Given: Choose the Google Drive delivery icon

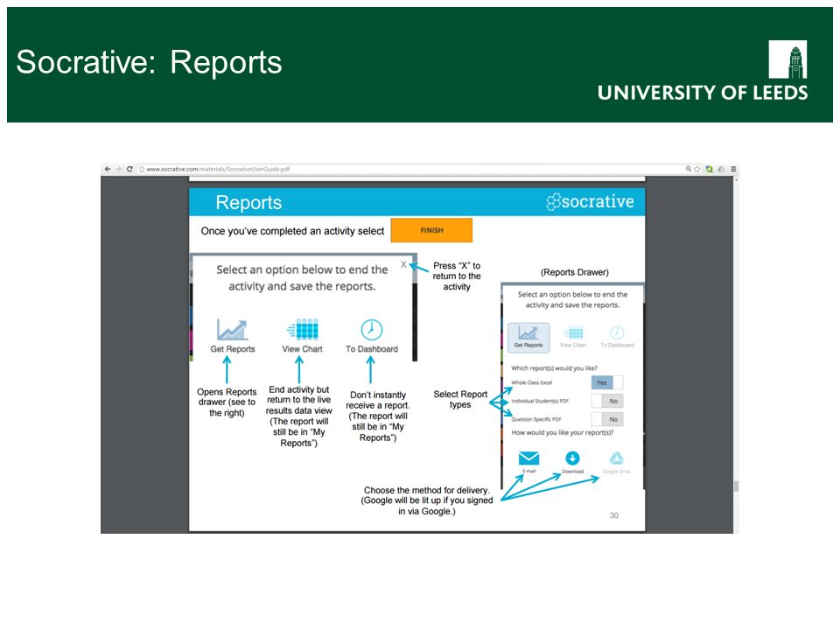Looking at the screenshot, I should [617, 458].
